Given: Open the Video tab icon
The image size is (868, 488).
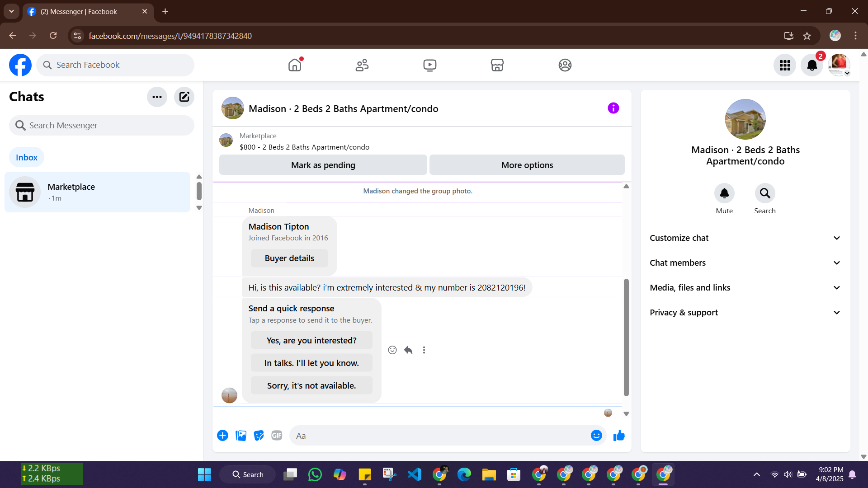Looking at the screenshot, I should (x=429, y=65).
